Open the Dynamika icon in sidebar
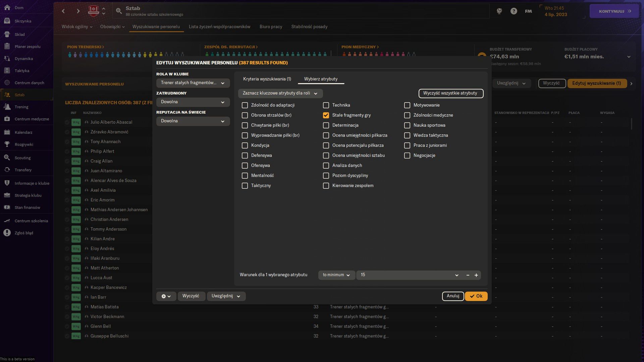 coord(7,59)
